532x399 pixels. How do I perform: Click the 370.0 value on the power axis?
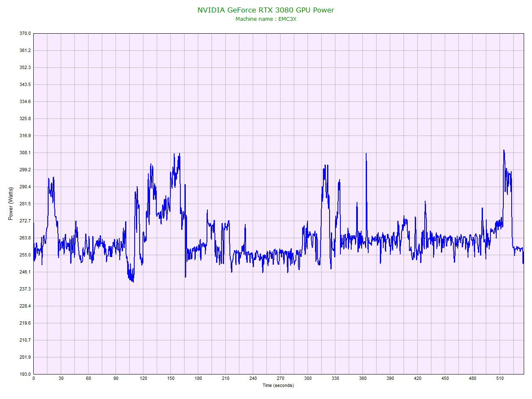pos(25,33)
